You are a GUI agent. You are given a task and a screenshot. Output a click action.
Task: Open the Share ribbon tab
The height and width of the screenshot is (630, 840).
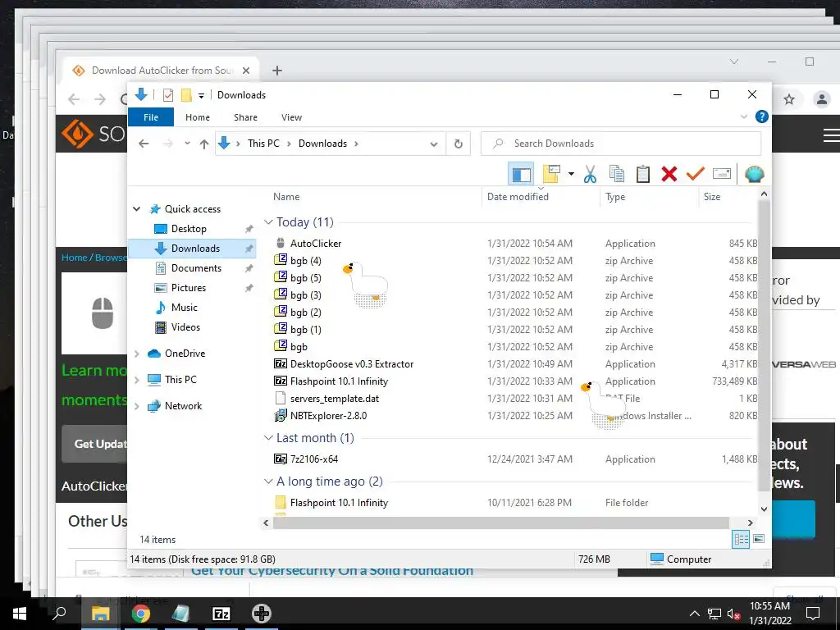[245, 117]
